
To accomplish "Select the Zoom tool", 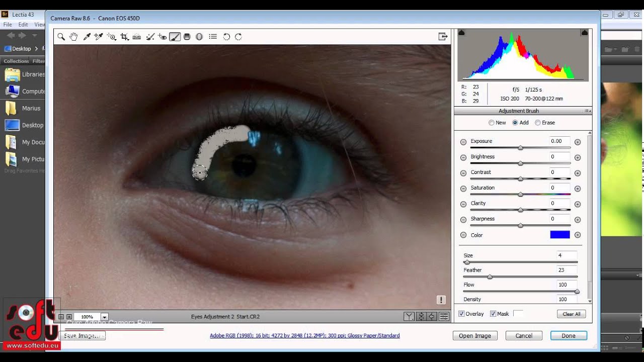I will click(x=61, y=37).
